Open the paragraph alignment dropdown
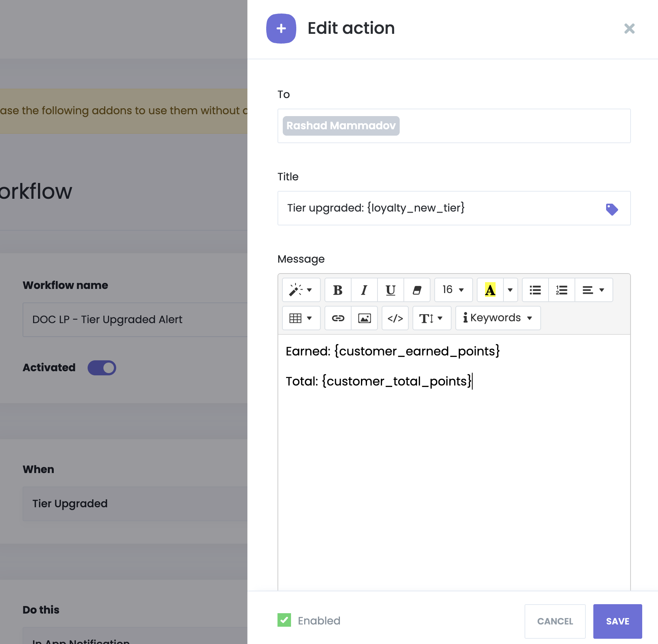This screenshot has height=644, width=658. point(593,290)
